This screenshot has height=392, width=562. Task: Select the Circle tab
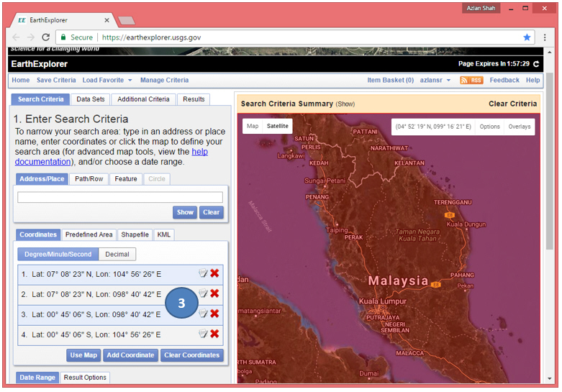click(157, 179)
